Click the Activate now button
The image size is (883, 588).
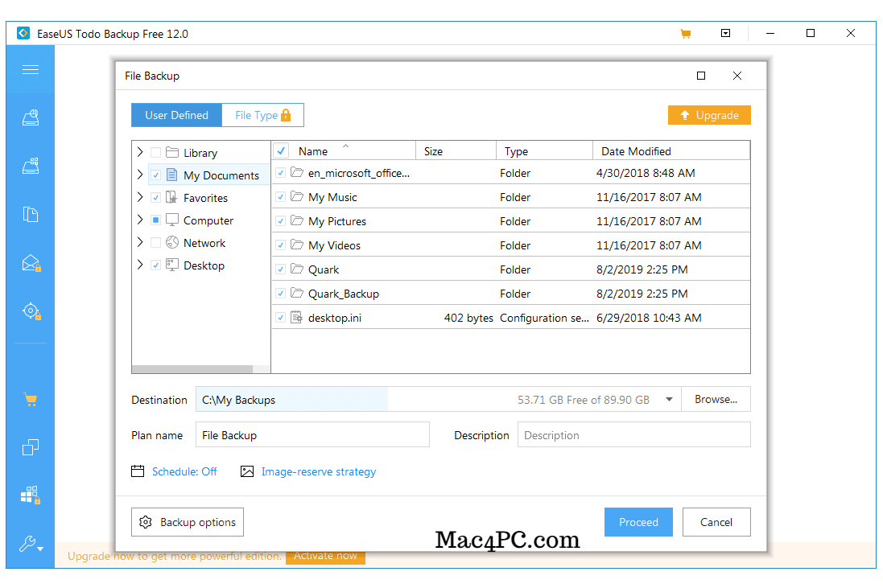click(325, 556)
